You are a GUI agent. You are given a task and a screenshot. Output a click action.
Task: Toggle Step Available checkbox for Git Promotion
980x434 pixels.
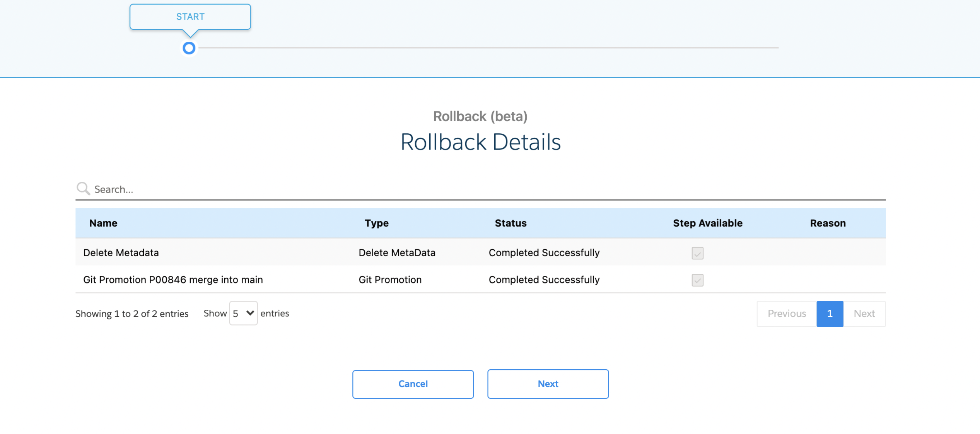click(697, 280)
